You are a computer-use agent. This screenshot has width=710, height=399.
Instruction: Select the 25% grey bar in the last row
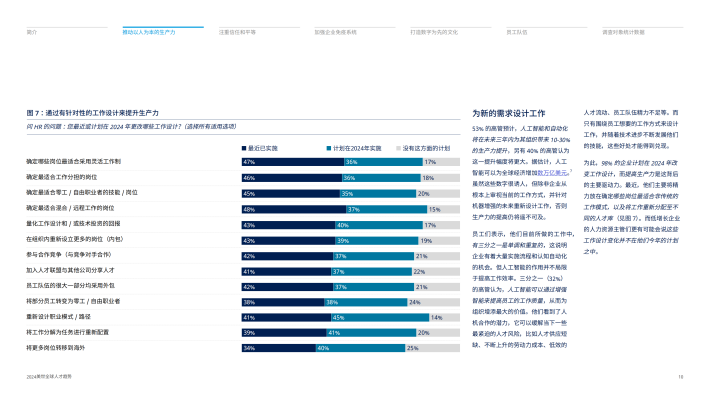coord(432,348)
